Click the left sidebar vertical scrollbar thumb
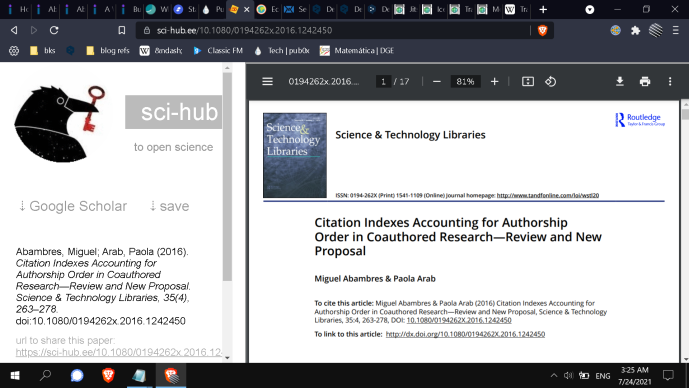This screenshot has width=689, height=388. [x=227, y=177]
